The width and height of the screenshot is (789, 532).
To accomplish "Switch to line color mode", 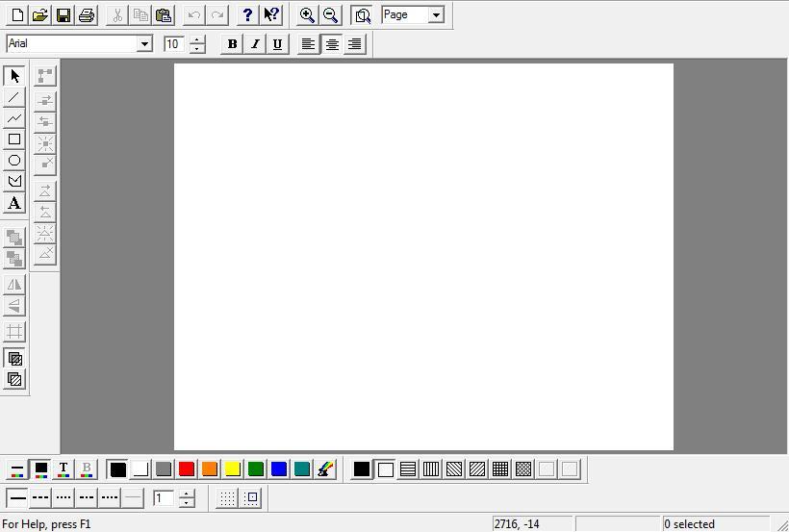I will 17,469.
